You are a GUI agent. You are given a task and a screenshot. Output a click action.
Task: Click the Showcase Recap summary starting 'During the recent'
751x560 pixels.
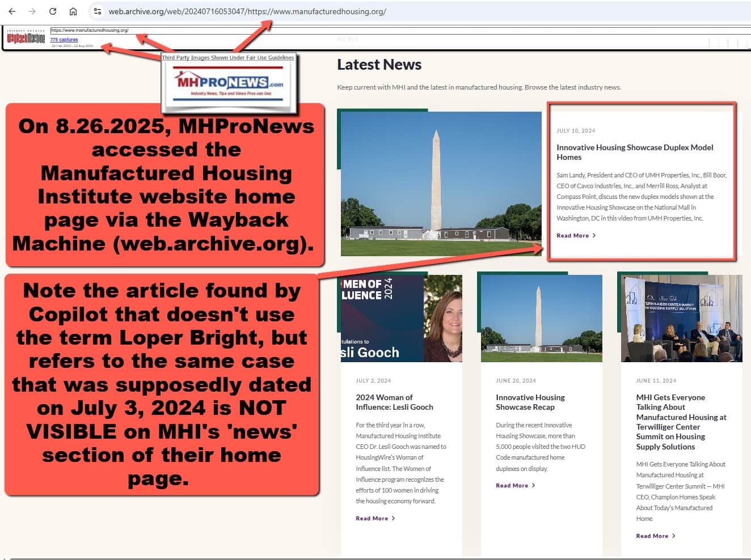pyautogui.click(x=541, y=447)
